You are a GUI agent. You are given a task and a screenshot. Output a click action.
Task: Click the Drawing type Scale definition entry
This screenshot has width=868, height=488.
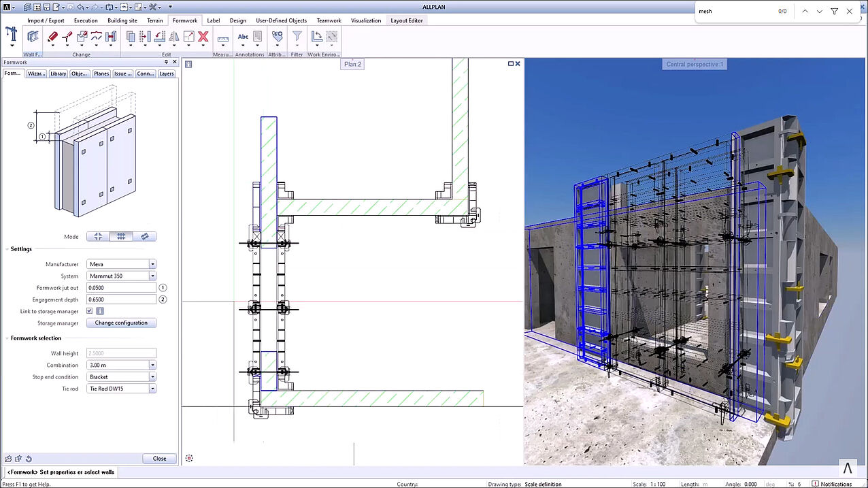point(524,484)
